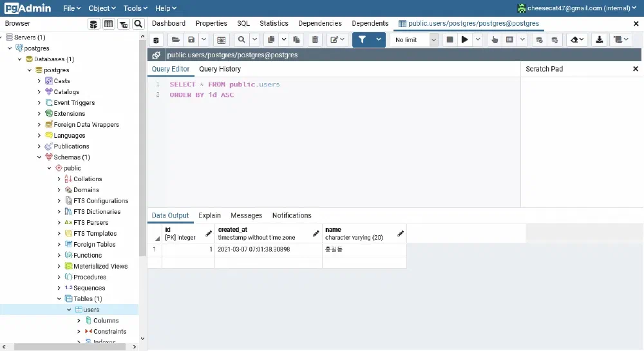644x351 pixels.
Task: Open the user account dropdown
Action: click(x=577, y=8)
